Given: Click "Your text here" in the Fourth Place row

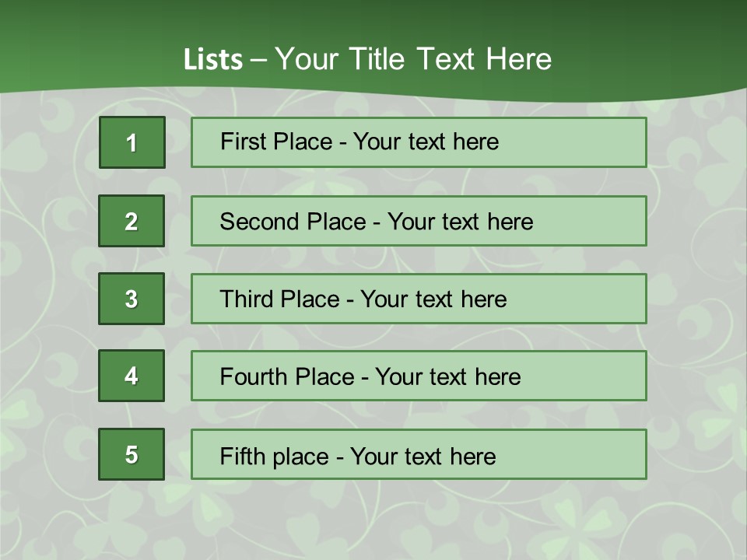Looking at the screenshot, I should 447,377.
